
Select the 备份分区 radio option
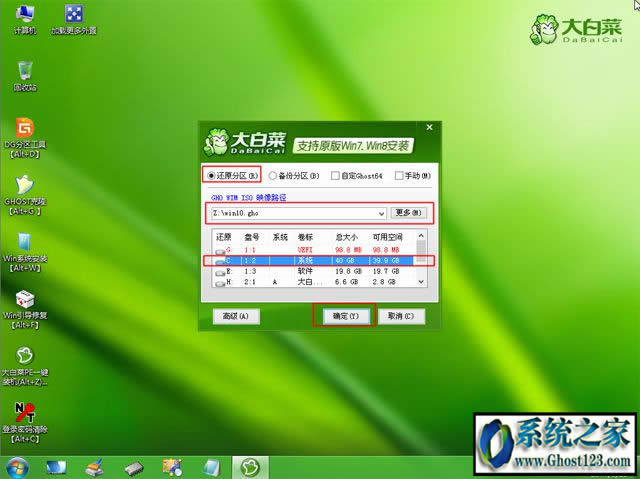(273, 175)
